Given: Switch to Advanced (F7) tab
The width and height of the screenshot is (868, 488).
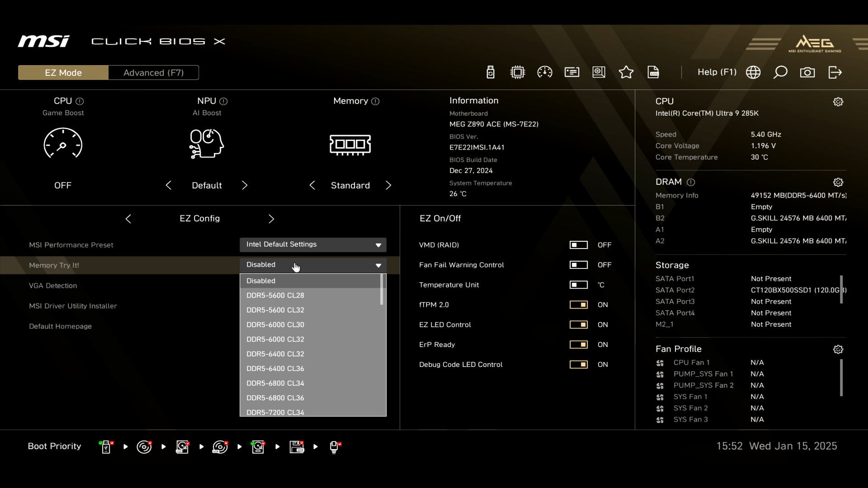Looking at the screenshot, I should click(153, 73).
